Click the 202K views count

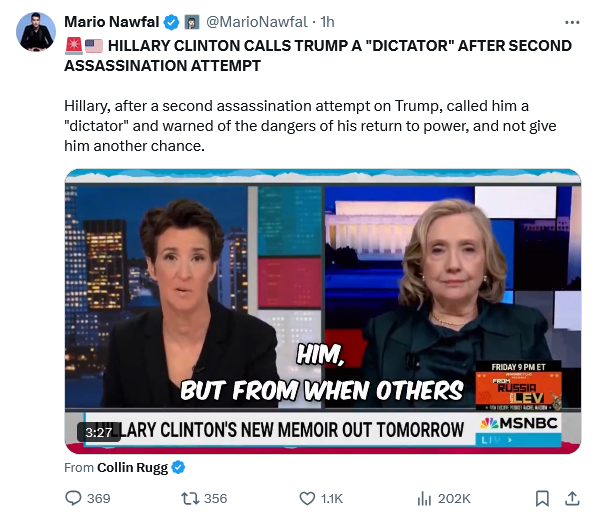pyautogui.click(x=454, y=498)
